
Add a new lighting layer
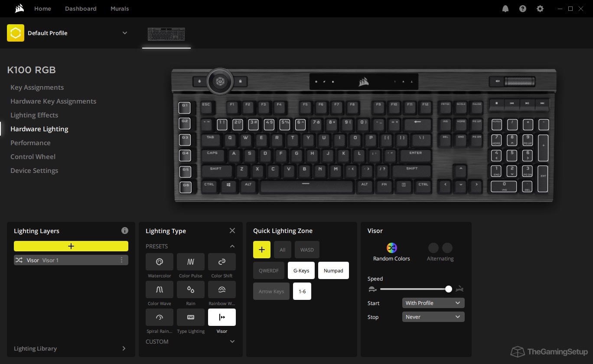[x=71, y=246]
